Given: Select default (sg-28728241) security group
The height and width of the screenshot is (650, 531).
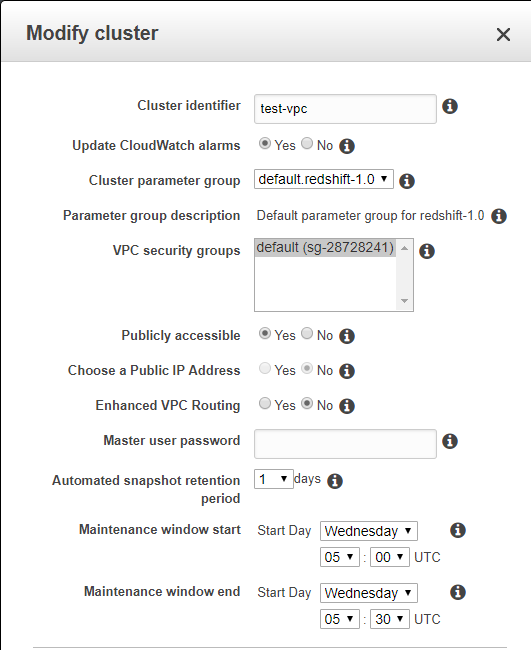Looking at the screenshot, I should 325,247.
